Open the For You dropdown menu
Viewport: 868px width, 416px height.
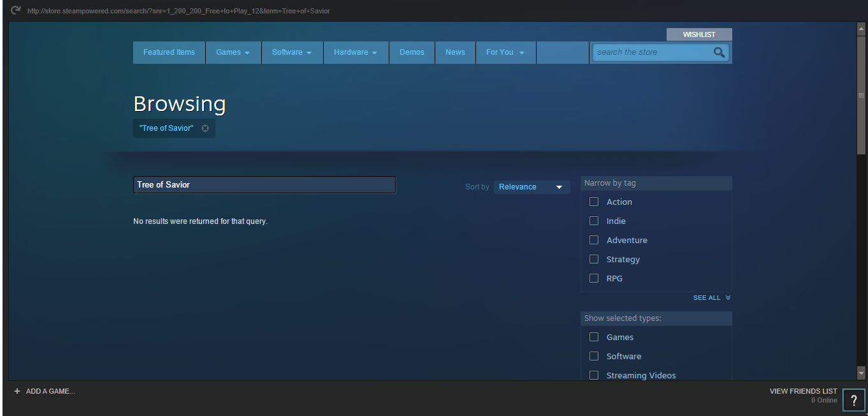[x=505, y=52]
